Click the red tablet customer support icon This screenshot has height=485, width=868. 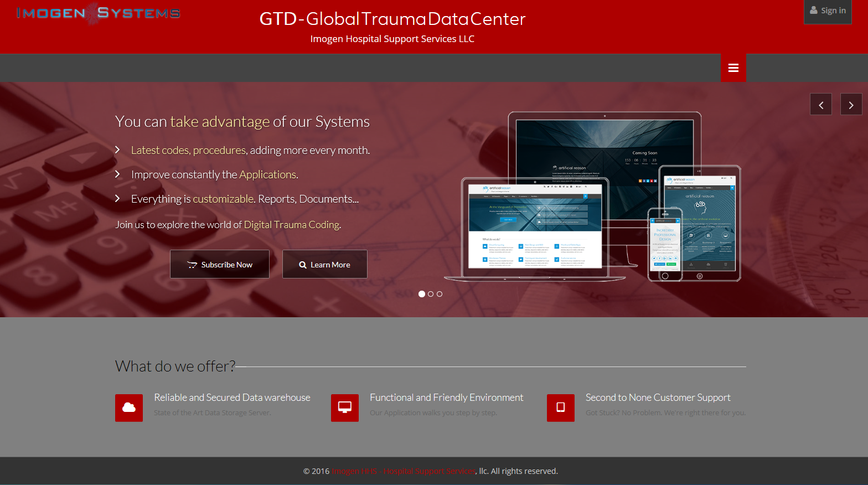click(560, 408)
